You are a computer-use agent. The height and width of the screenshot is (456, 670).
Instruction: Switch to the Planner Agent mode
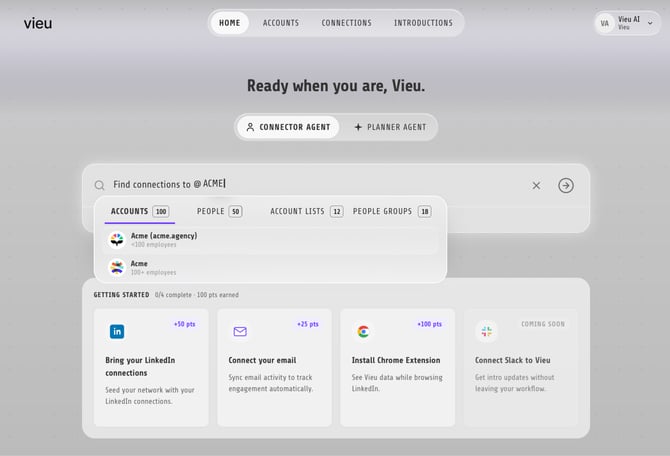[x=390, y=127]
